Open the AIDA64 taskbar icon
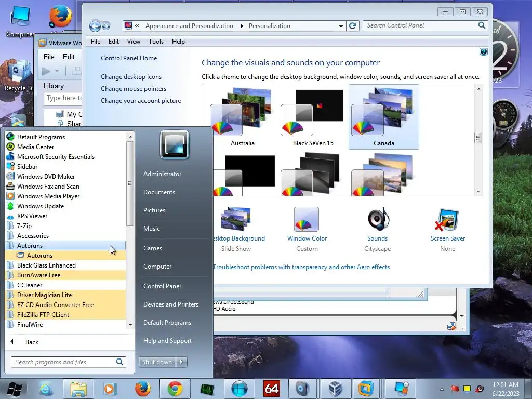This screenshot has height=399, width=532. 271,389
